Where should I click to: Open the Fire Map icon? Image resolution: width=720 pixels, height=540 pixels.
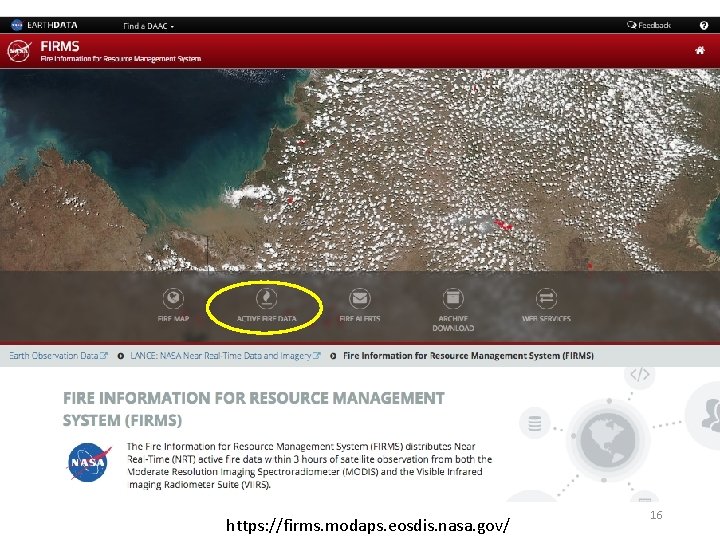[173, 298]
